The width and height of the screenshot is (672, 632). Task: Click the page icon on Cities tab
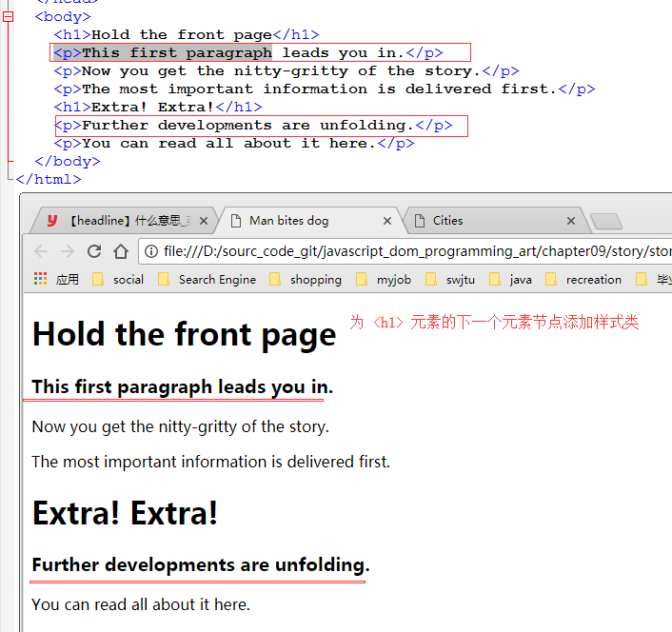tap(420, 221)
